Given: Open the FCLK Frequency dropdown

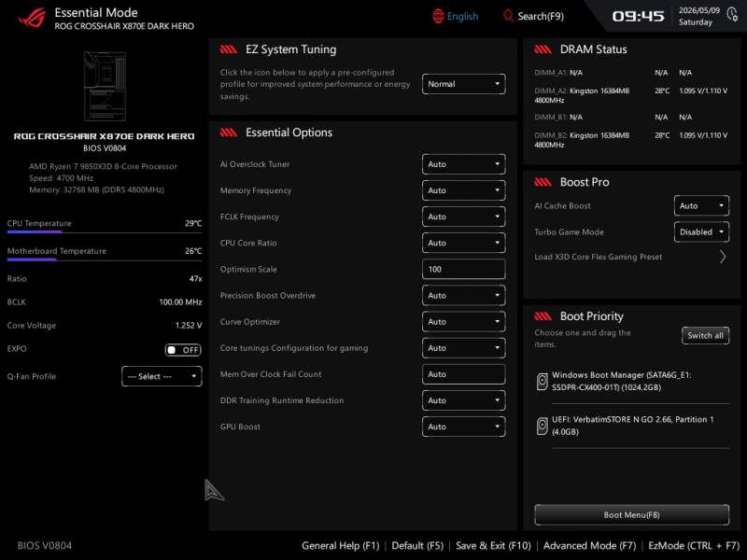Looking at the screenshot, I should click(x=463, y=217).
